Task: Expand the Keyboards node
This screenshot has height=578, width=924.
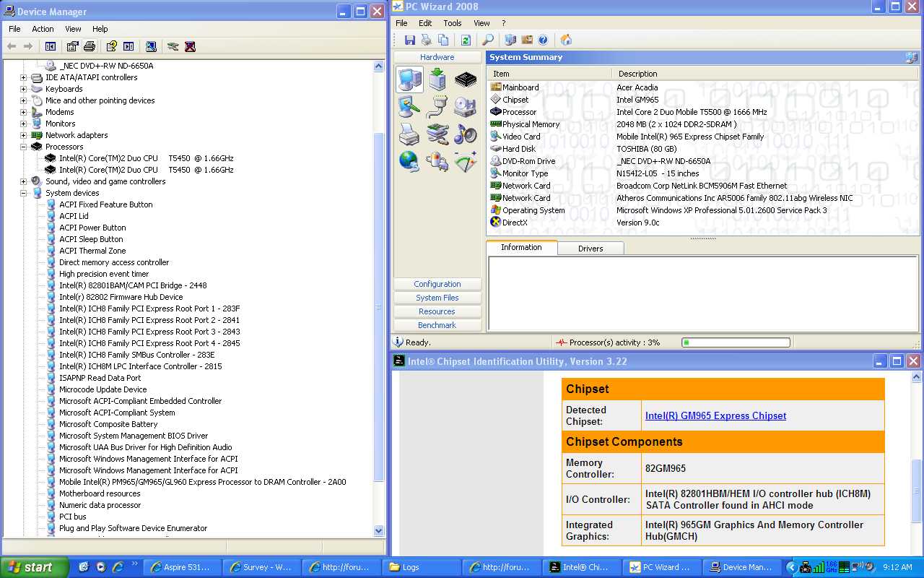Action: [24, 89]
